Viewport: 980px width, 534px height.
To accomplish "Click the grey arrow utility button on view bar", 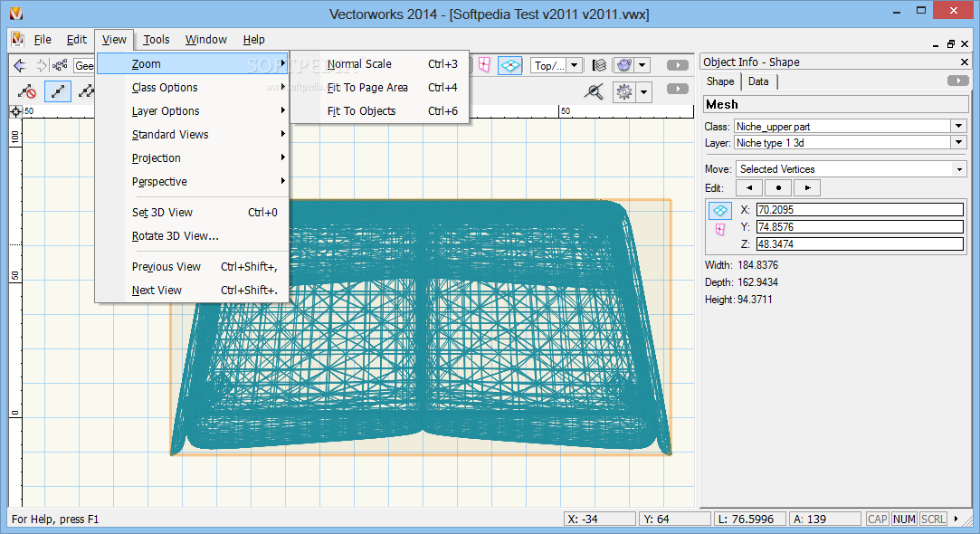I will click(678, 65).
